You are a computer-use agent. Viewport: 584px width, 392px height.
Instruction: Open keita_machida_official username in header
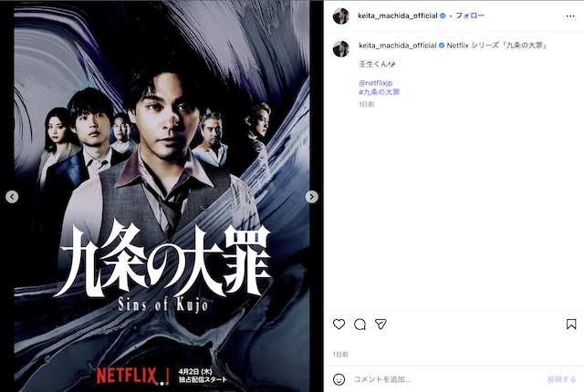tap(398, 15)
